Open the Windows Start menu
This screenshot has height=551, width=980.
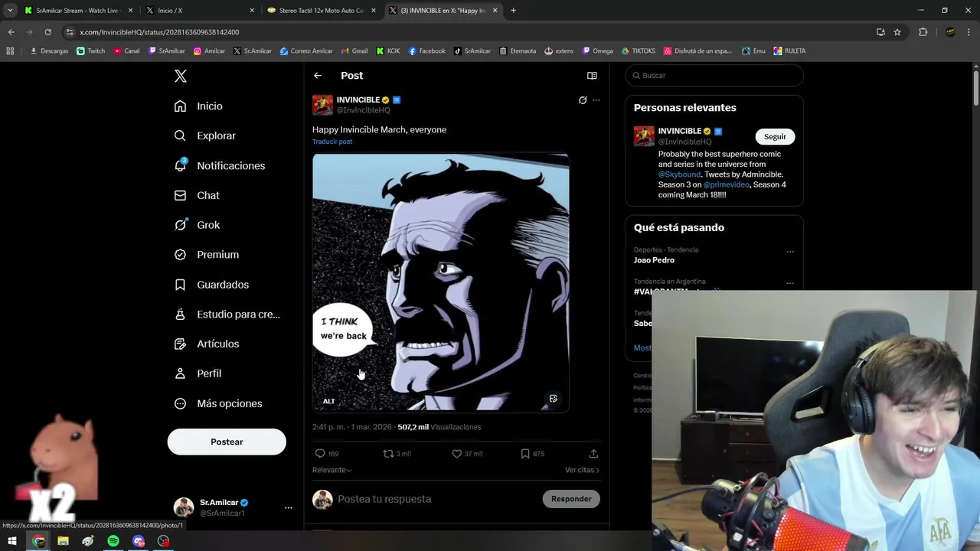coord(12,541)
